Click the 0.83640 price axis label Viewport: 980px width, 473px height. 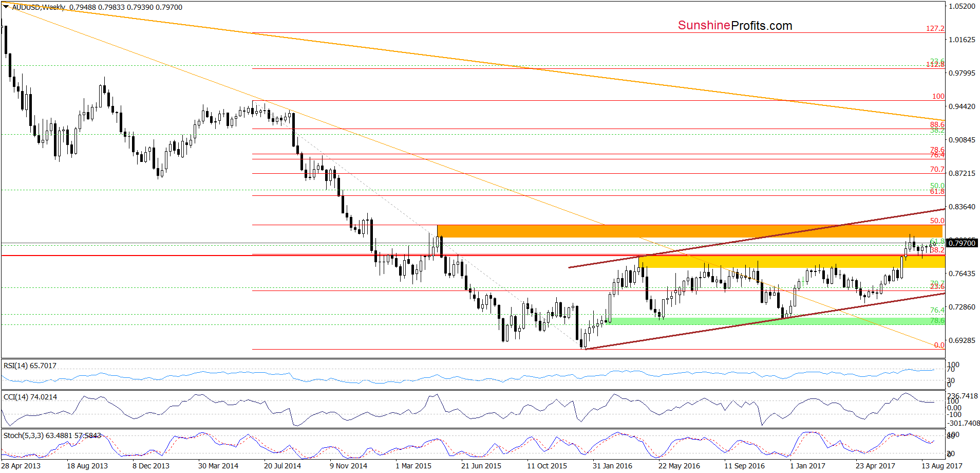coord(962,207)
